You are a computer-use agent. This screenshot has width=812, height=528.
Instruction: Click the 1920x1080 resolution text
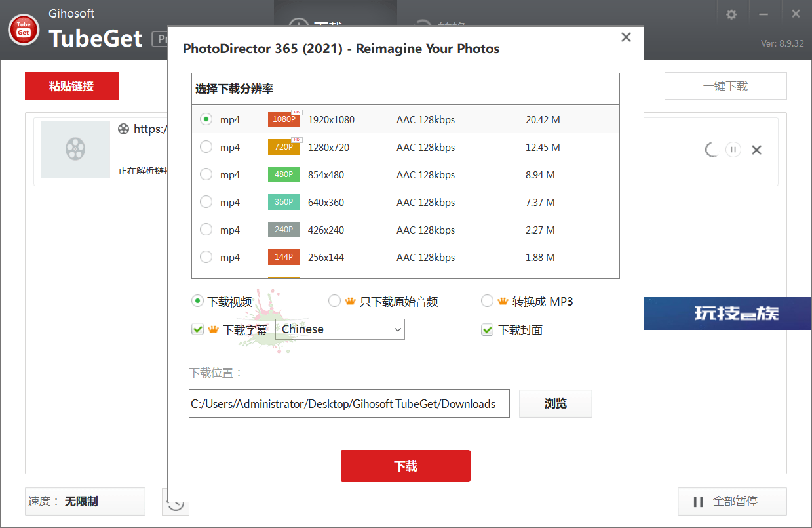tap(331, 120)
